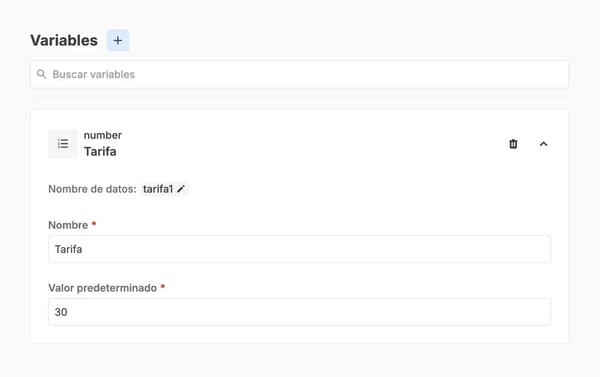Click blank card area below the 30 field
Image resolution: width=600 pixels, height=377 pixels.
[299, 335]
